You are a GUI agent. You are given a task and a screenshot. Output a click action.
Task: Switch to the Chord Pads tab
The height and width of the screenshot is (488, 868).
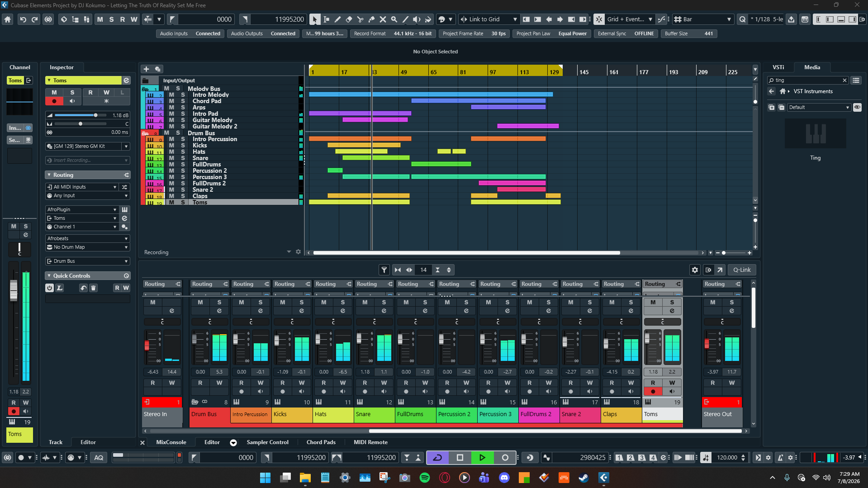[321, 442]
